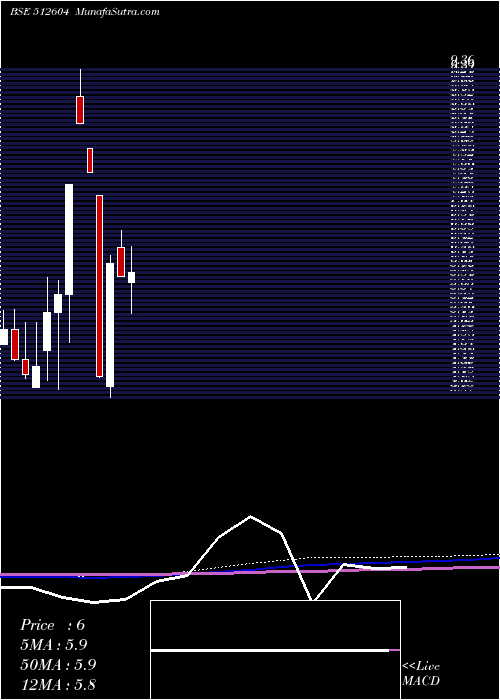Viewport: 500px width, 700px height.
Task: Click the BSE 512604 ticker label
Action: click(x=39, y=12)
